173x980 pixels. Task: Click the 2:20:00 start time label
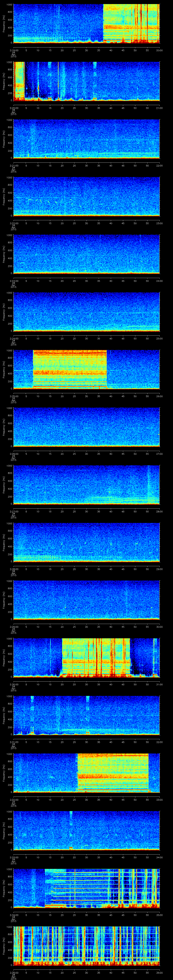14,108
